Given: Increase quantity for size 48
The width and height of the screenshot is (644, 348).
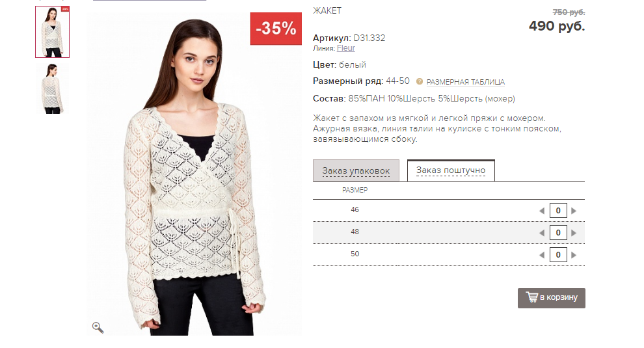Looking at the screenshot, I should (574, 233).
